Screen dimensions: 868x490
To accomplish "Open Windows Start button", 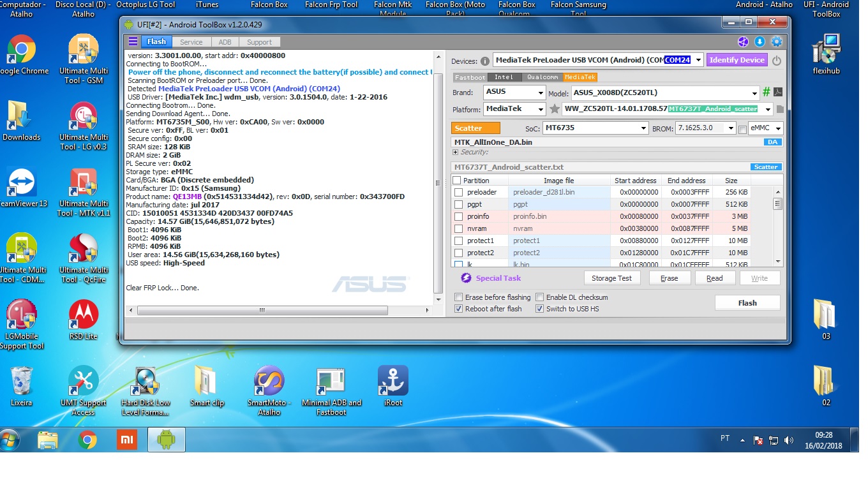I will coord(10,440).
